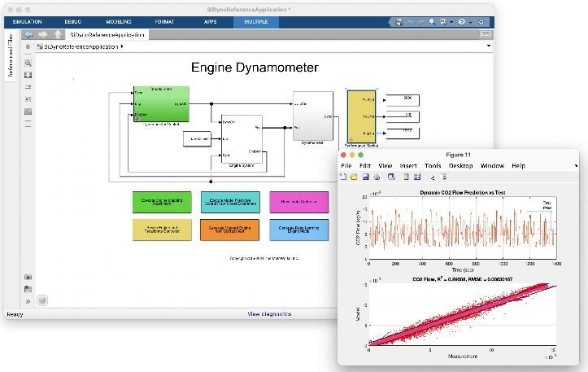Click the screenshot camera icon near palette bottom
Screen dimensions: 588x372
(x=28, y=277)
